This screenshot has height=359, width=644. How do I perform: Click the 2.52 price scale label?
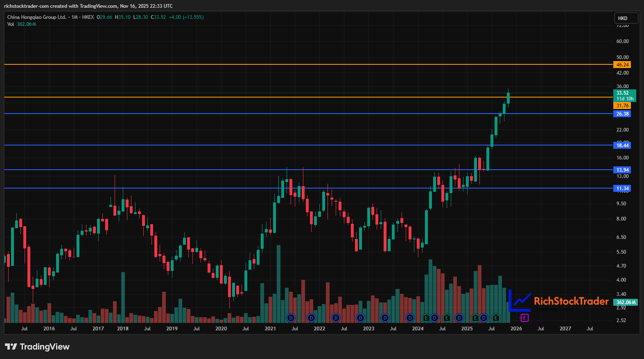(x=621, y=320)
